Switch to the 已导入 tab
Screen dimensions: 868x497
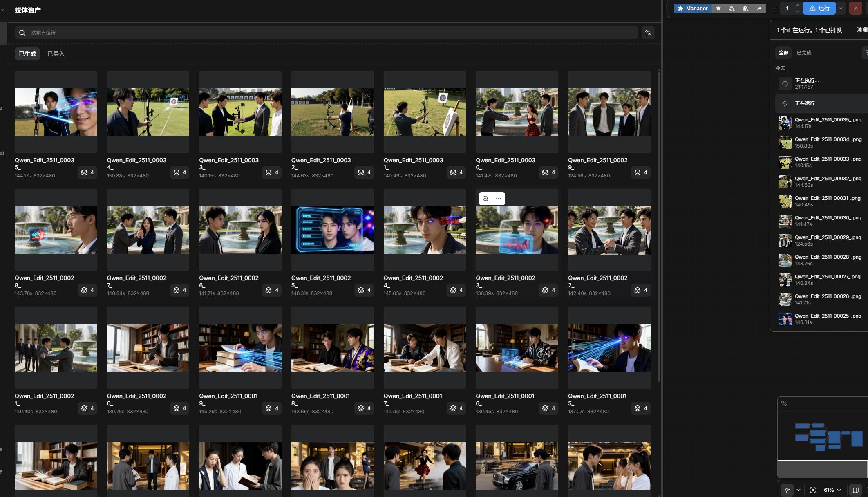click(x=56, y=54)
